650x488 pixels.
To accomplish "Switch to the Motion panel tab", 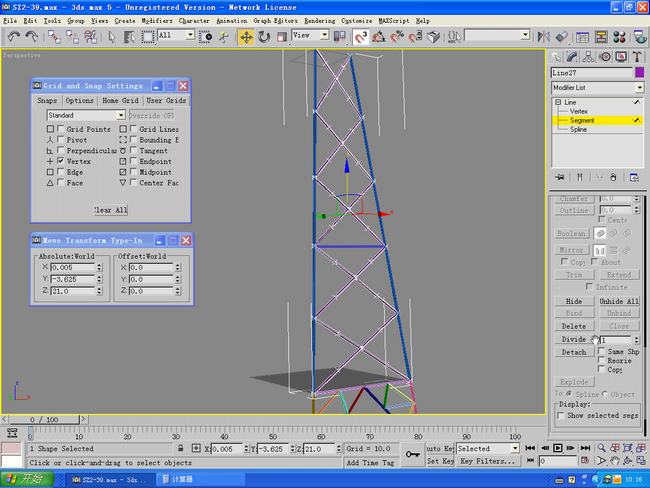I will (605, 57).
